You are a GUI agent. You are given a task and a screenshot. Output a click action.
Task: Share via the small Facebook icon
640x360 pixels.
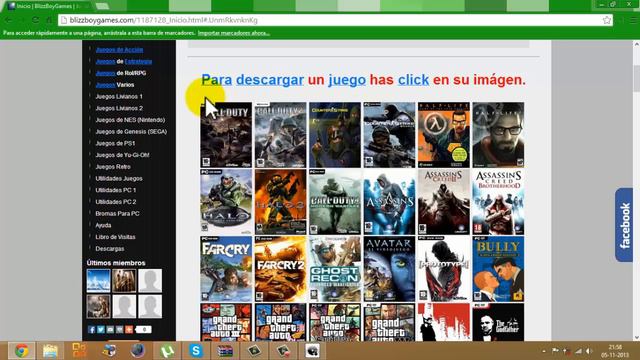(91, 330)
